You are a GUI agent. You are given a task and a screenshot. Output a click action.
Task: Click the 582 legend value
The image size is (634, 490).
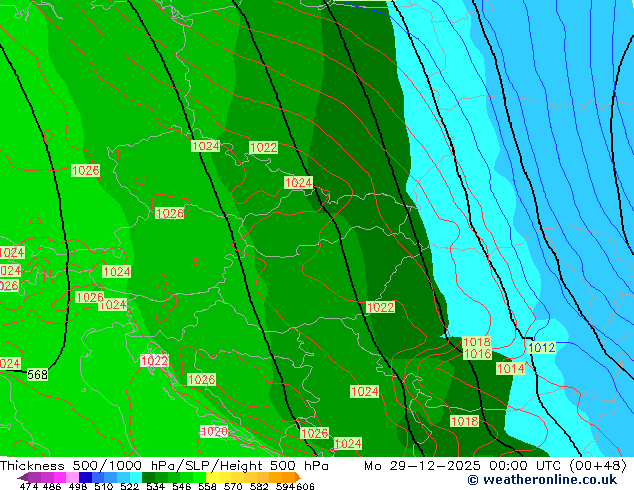[x=259, y=486]
